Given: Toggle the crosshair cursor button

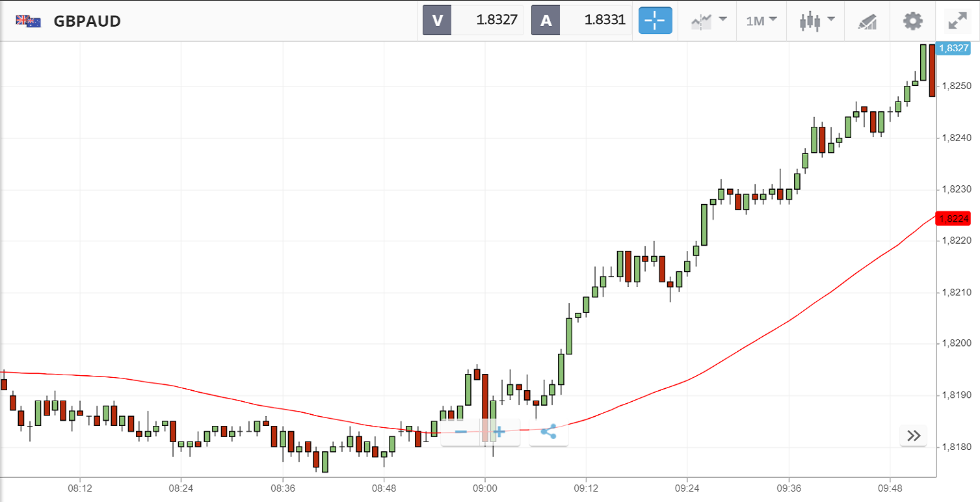Looking at the screenshot, I should [655, 21].
